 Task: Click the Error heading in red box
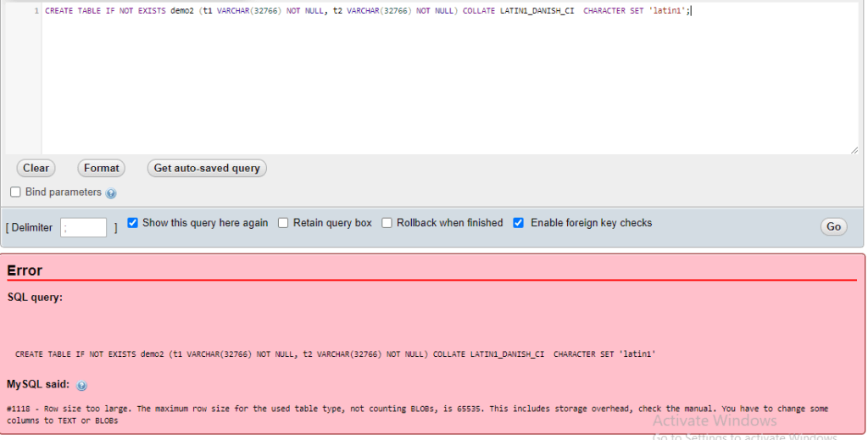click(25, 270)
